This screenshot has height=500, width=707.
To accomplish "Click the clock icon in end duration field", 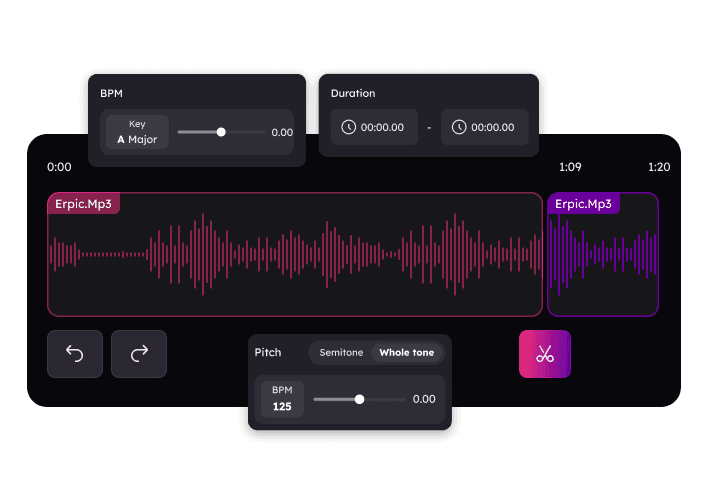I will point(459,127).
